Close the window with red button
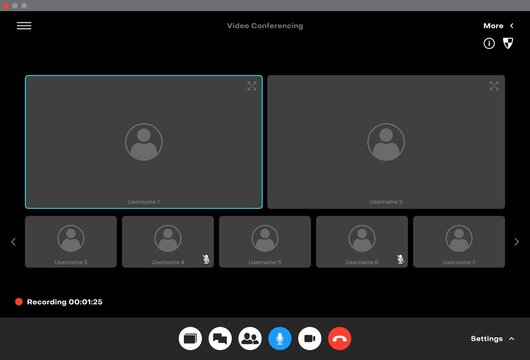 point(6,6)
